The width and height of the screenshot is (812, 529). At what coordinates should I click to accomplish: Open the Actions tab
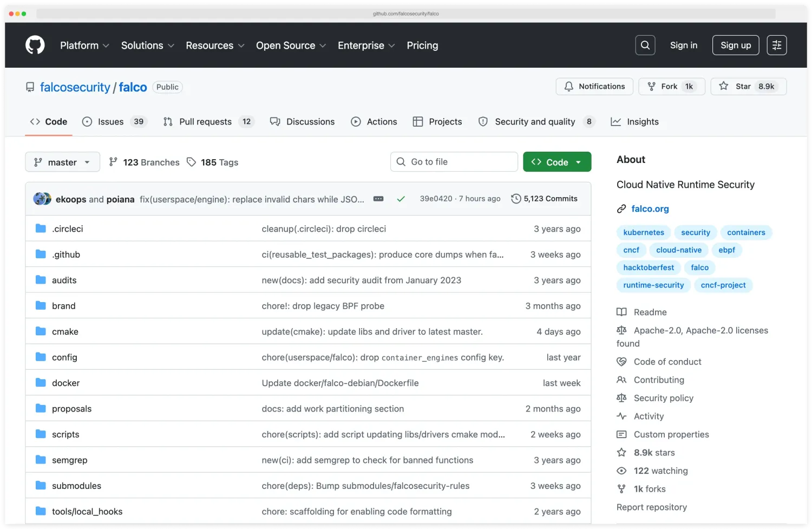pyautogui.click(x=374, y=122)
